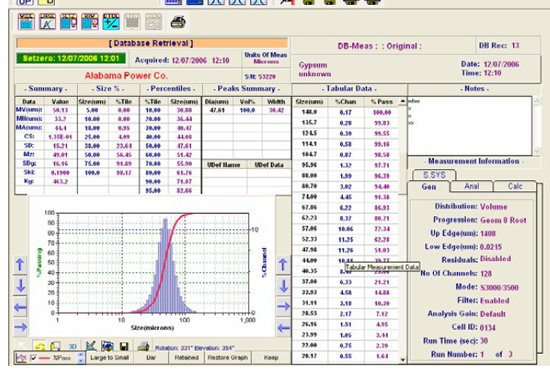This screenshot has height=375, width=550.
Task: Click the yellow rotate graph icon
Action: click(x=40, y=347)
